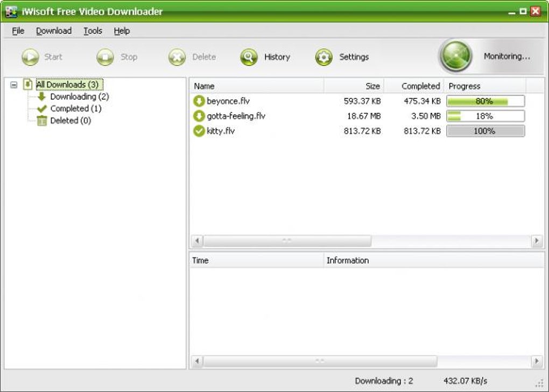This screenshot has height=392, width=549.
Task: Click the checkmark icon beside kitty.flv
Action: tap(199, 131)
